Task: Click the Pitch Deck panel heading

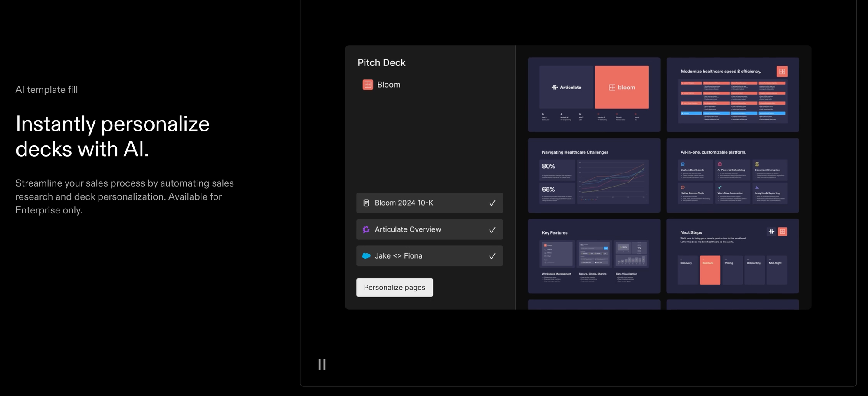Action: 381,63
